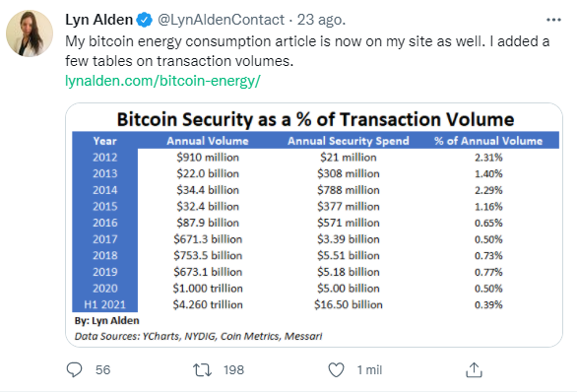Click the 56 replies count
The height and width of the screenshot is (392, 577).
click(x=102, y=370)
